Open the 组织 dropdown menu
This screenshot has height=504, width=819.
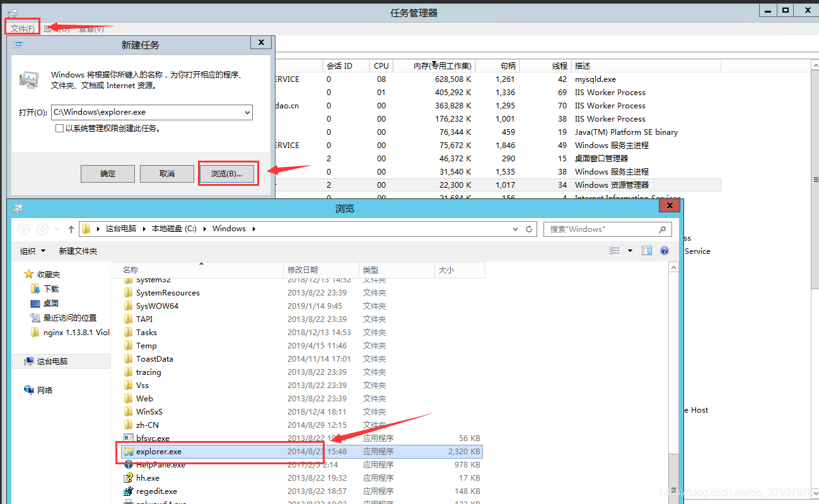(33, 251)
